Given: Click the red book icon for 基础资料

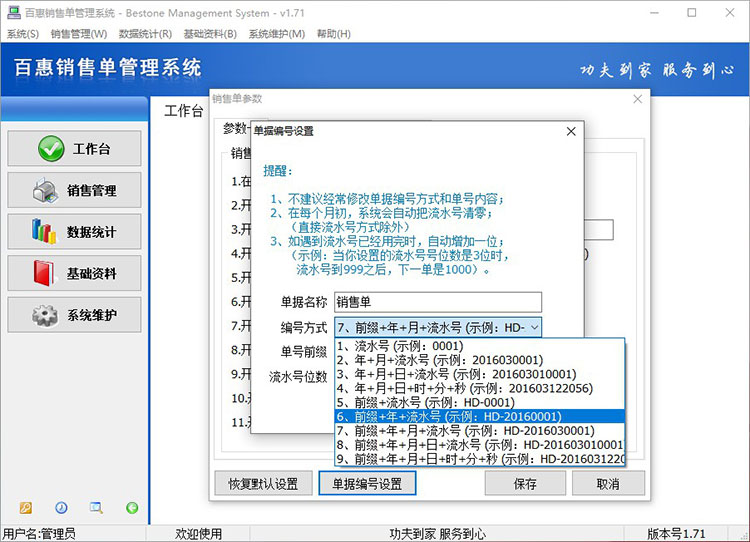Looking at the screenshot, I should [x=44, y=273].
